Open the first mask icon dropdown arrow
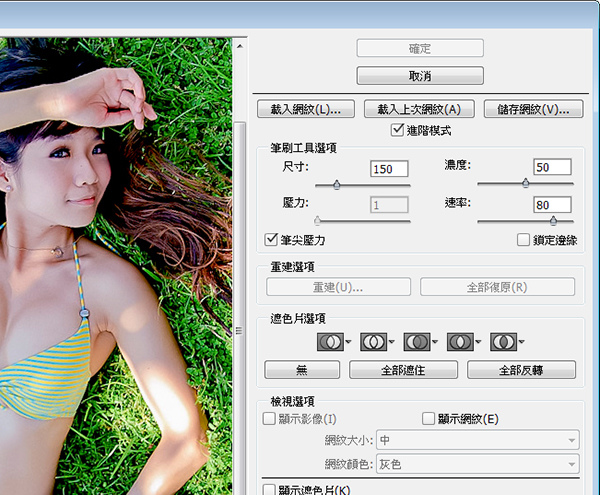 (348, 341)
